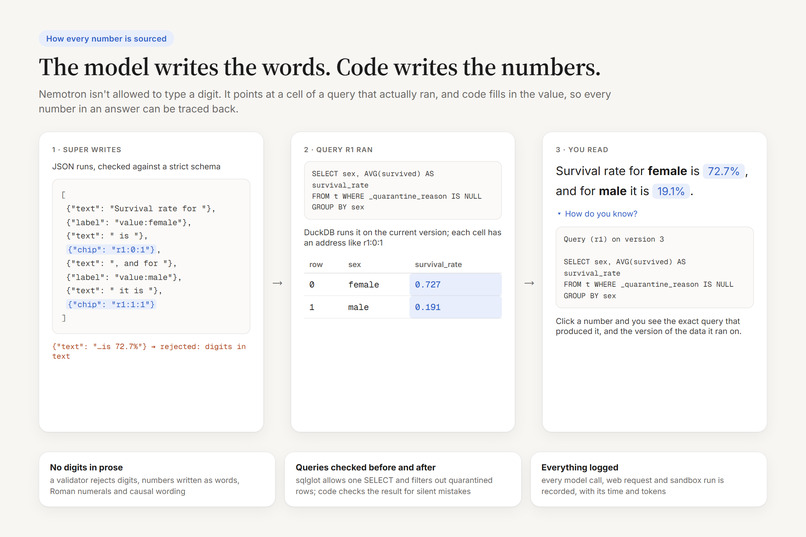This screenshot has width=806, height=537.
Task: Click {"text": "Survival rate for "} JSON line
Action: (140, 209)
